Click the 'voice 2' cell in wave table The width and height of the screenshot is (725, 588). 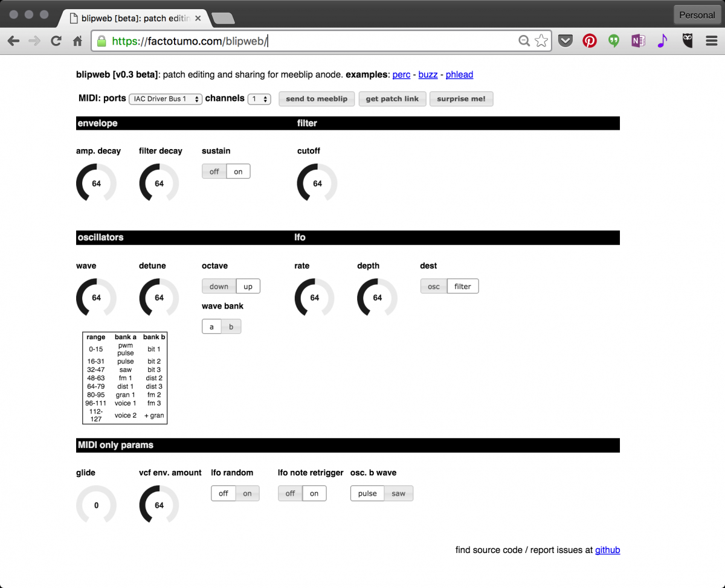pos(126,415)
